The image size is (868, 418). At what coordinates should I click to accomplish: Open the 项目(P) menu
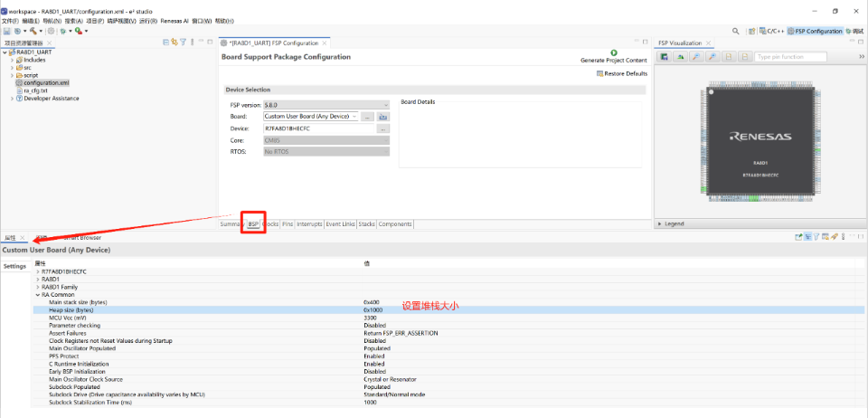pos(95,21)
